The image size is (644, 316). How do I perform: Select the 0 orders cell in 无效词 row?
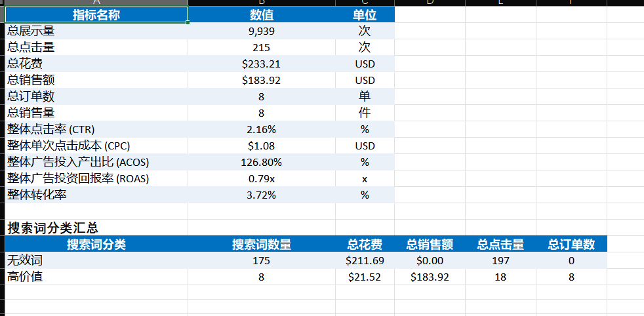tap(571, 260)
